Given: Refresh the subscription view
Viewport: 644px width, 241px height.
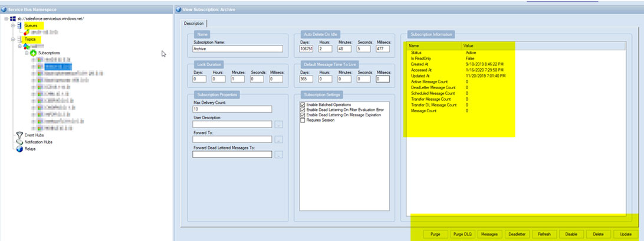Looking at the screenshot, I should coord(544,234).
